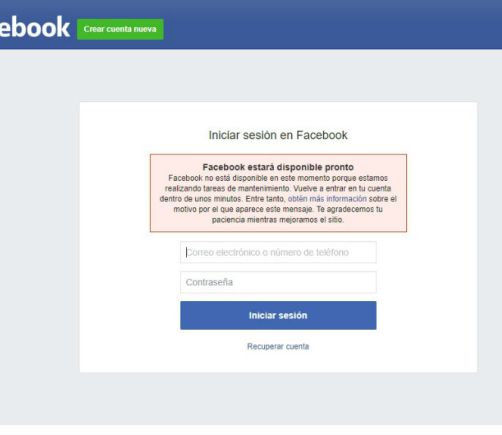Click the Iniciar sesión en Facebook heading
The image size is (502, 435).
tap(278, 135)
